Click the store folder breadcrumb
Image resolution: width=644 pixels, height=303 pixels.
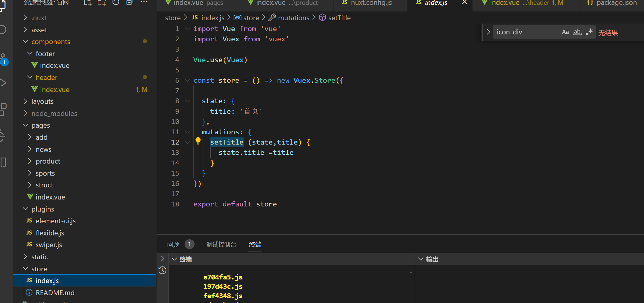tap(173, 18)
